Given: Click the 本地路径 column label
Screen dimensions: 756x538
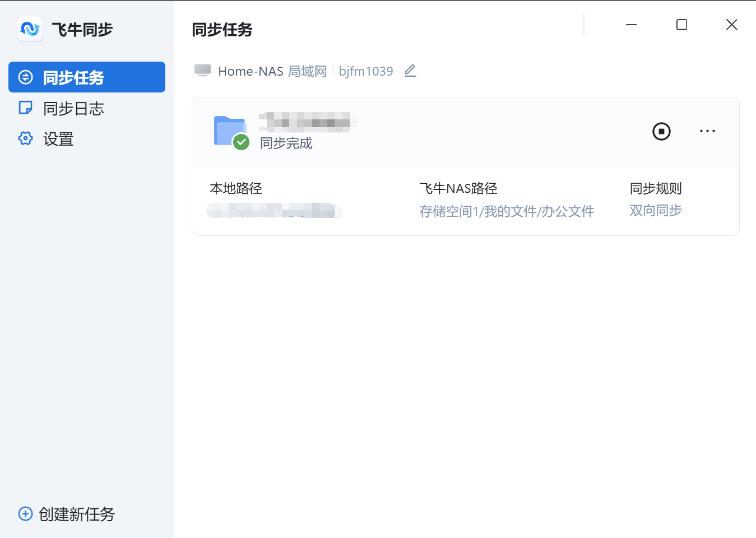Looking at the screenshot, I should (236, 188).
